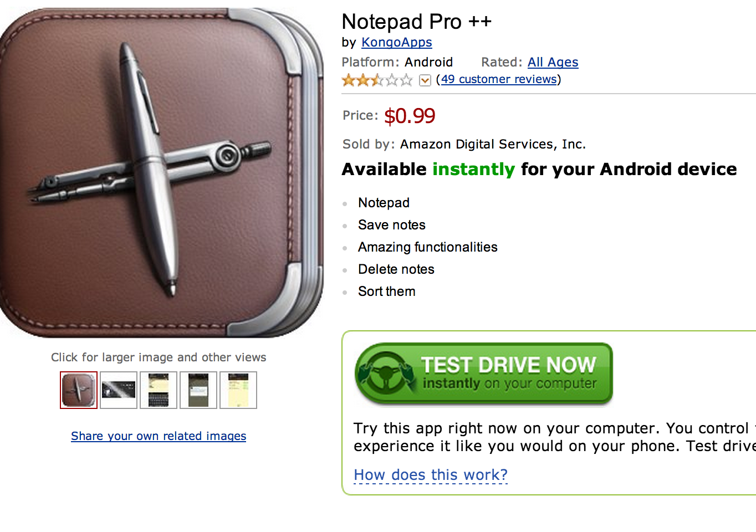The image size is (756, 532).
Task: Select the brown app icon thumbnail
Action: [79, 390]
